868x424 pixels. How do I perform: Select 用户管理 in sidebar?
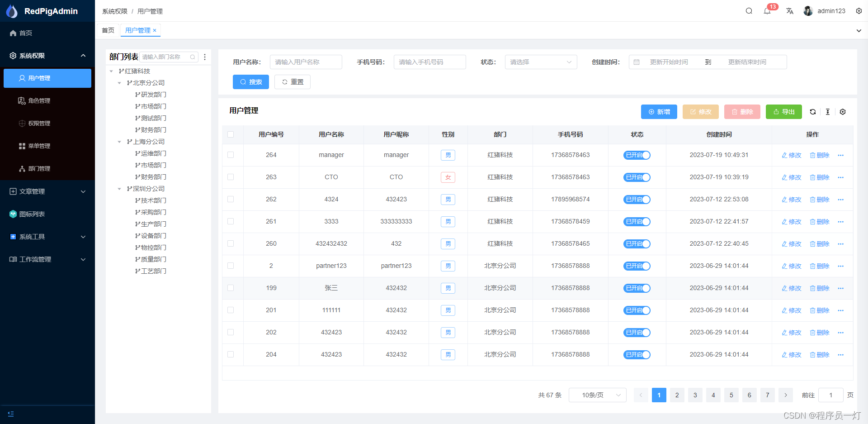click(47, 78)
